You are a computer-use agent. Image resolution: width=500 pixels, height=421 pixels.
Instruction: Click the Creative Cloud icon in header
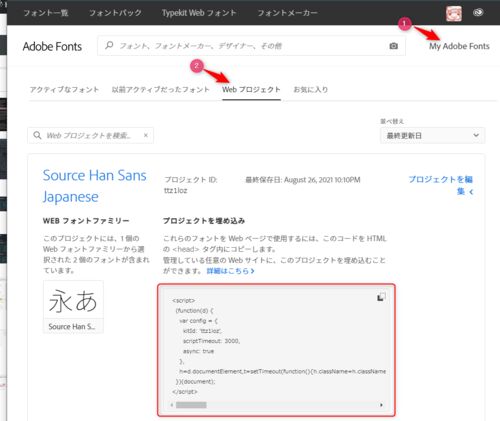(478, 13)
